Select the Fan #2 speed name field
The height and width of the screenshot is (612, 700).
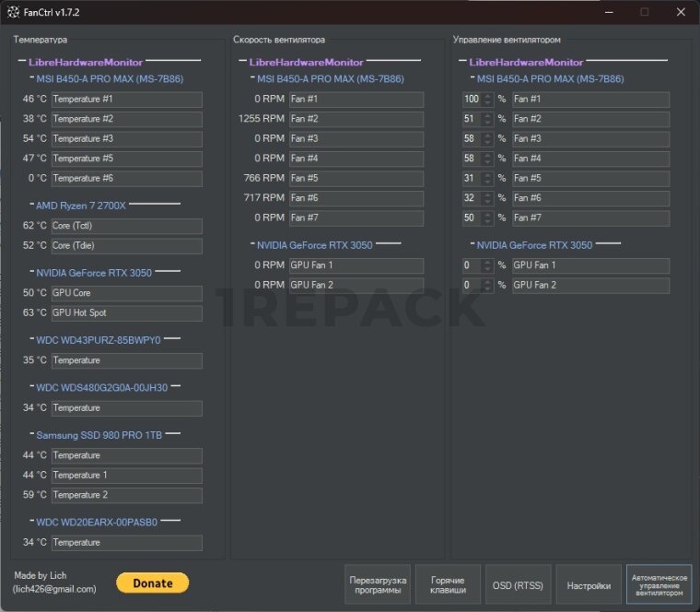356,119
